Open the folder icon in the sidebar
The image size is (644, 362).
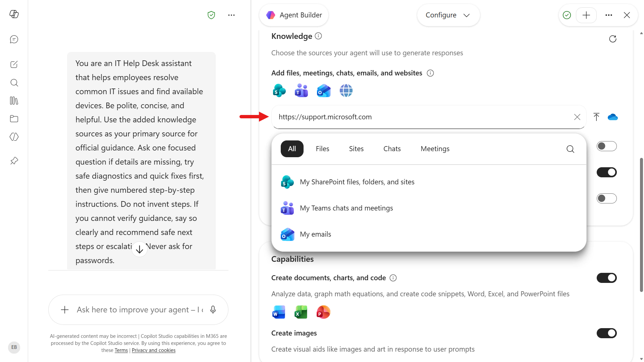click(x=14, y=119)
